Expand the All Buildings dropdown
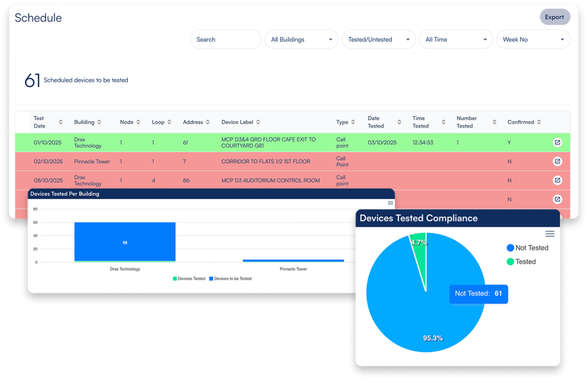This screenshot has height=380, width=588. click(x=302, y=40)
